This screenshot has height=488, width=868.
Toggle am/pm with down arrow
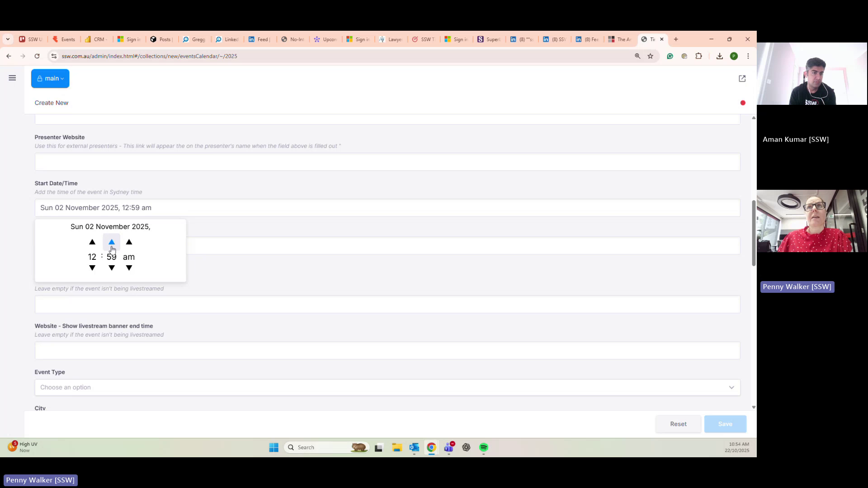pyautogui.click(x=129, y=268)
